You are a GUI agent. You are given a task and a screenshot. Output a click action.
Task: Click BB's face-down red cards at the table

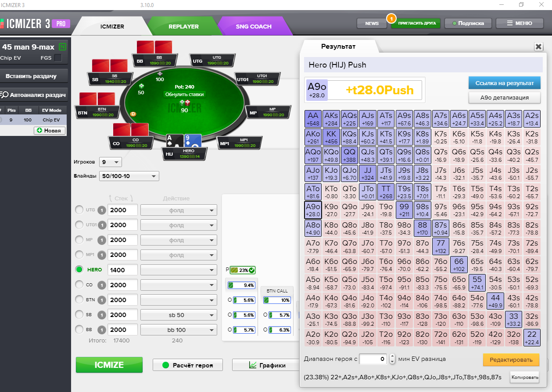[x=154, y=47]
